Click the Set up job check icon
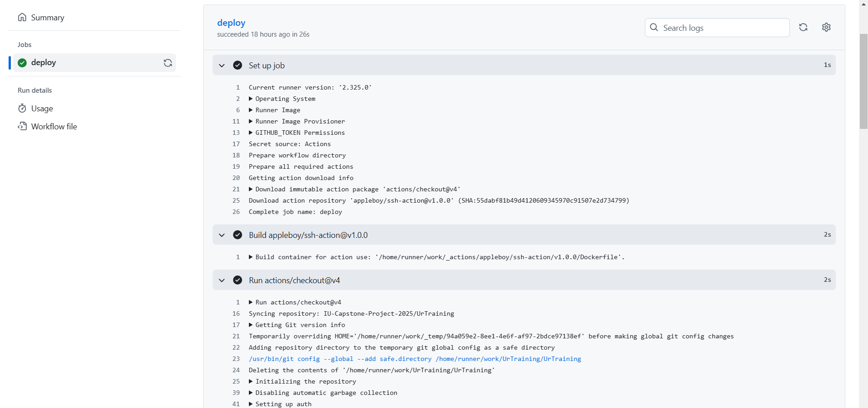 [238, 65]
